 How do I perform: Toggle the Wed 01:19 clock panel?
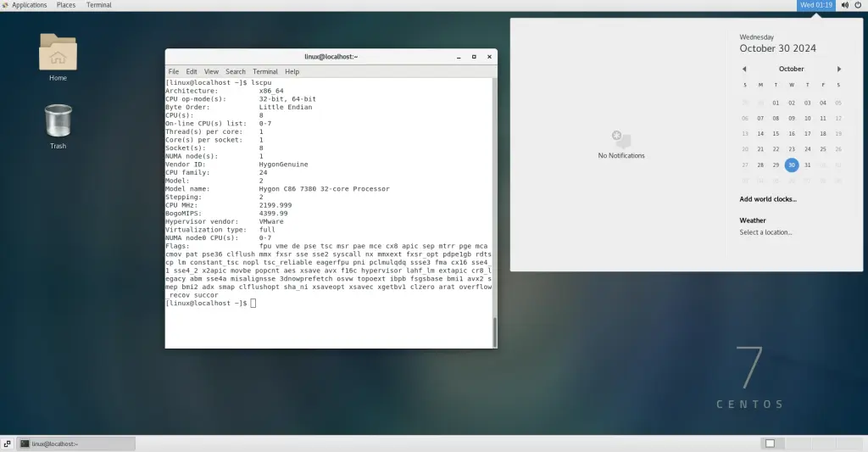tap(815, 5)
